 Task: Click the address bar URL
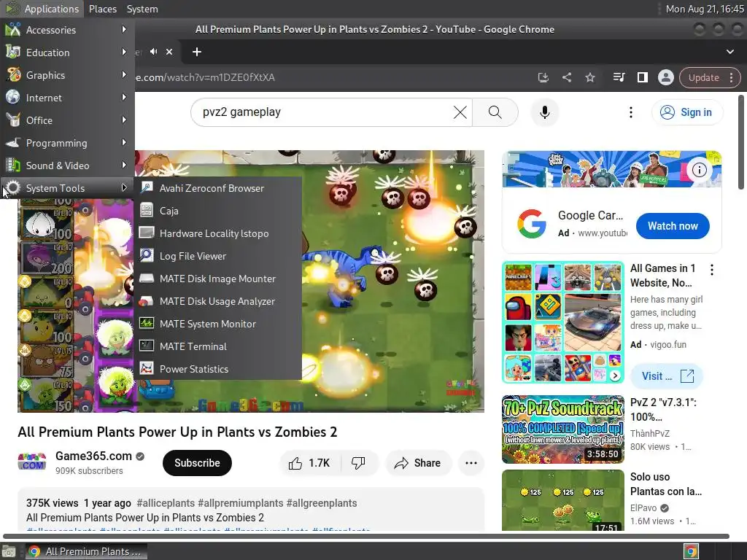coord(205,77)
